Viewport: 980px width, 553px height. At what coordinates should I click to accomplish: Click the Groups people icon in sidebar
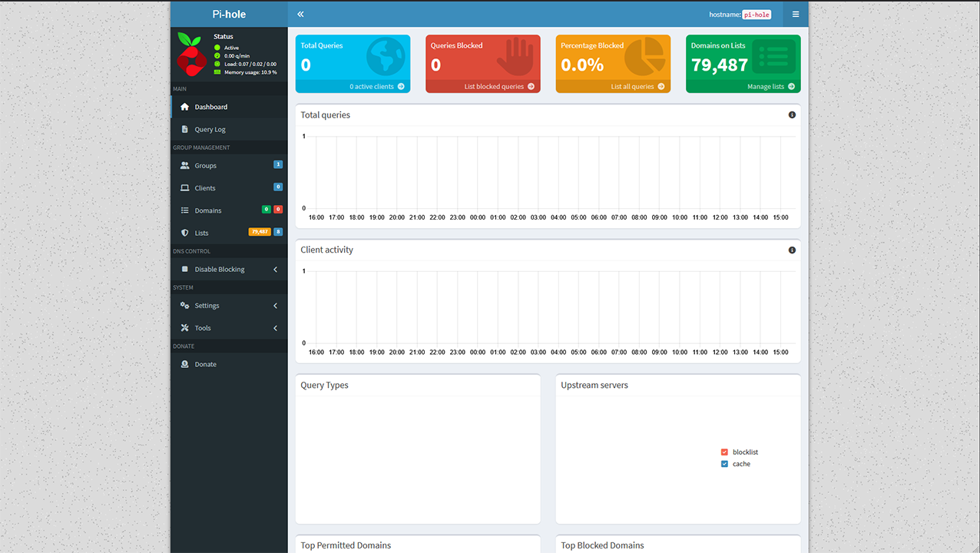tap(184, 166)
